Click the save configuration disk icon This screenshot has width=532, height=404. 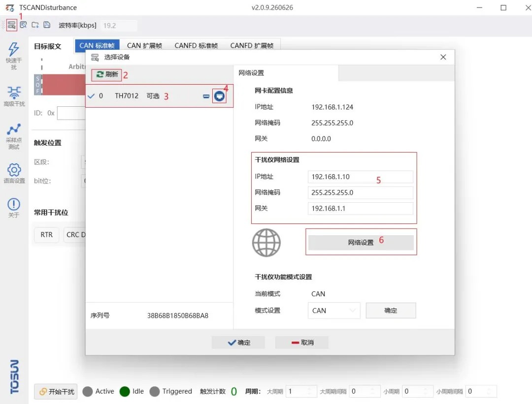47,25
